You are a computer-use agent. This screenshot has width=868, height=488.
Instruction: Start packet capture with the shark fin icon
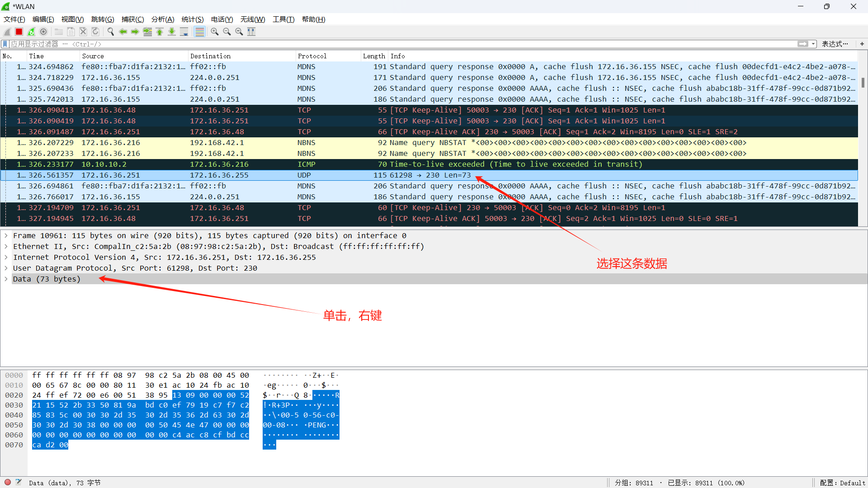click(x=7, y=32)
